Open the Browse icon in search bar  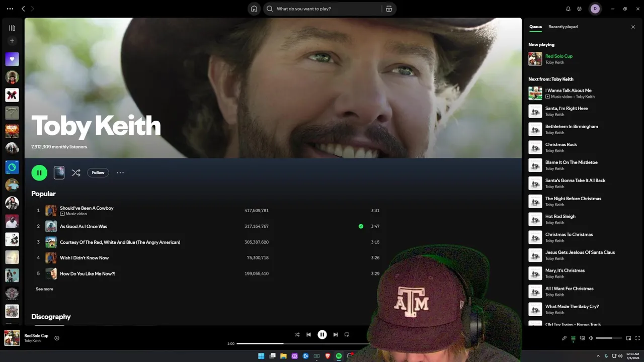pyautogui.click(x=389, y=9)
